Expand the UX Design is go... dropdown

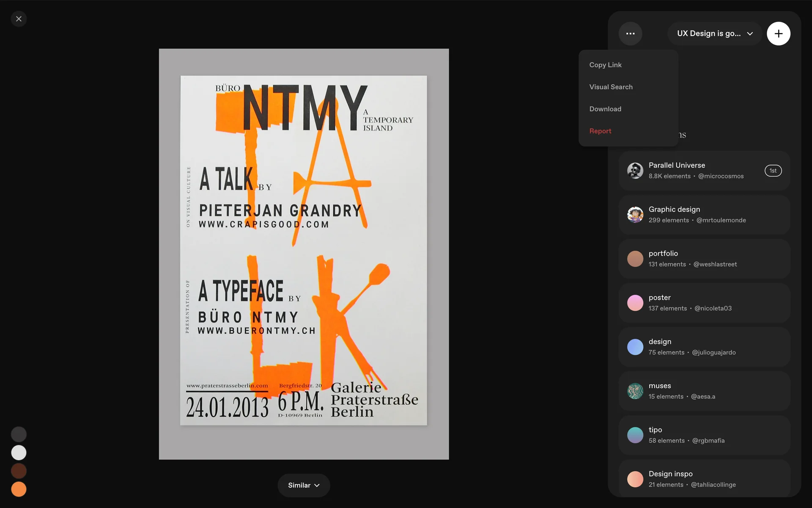(715, 33)
